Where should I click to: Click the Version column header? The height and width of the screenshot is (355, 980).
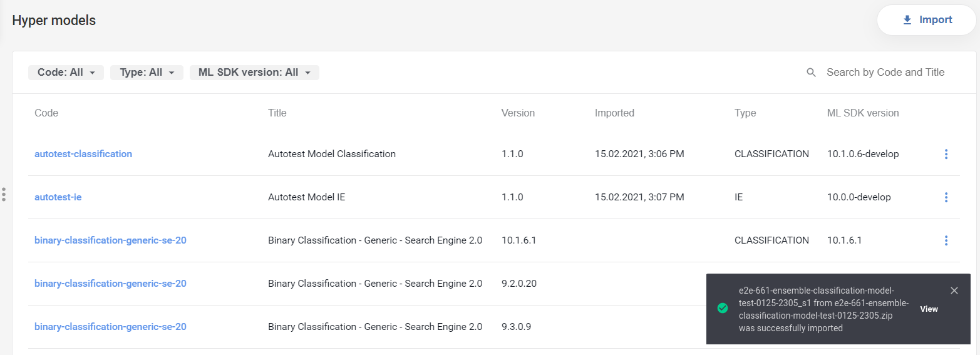pyautogui.click(x=518, y=113)
